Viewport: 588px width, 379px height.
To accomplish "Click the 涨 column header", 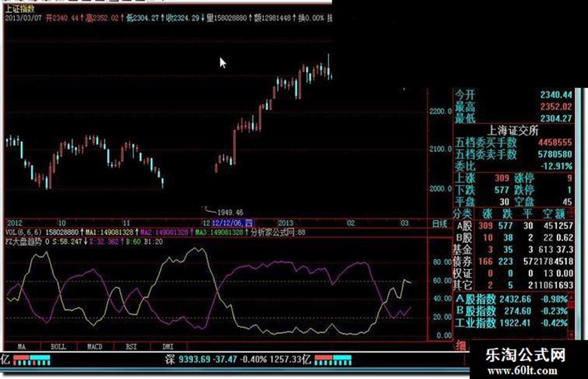I will 487,214.
